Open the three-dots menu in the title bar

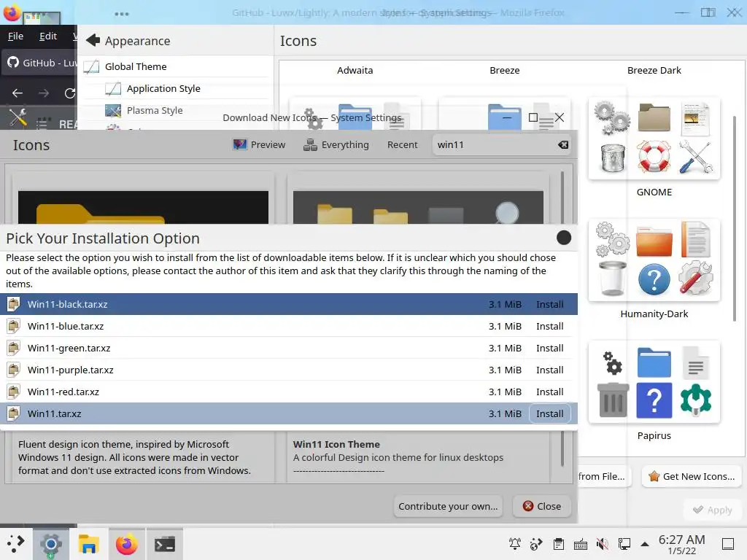click(x=122, y=14)
